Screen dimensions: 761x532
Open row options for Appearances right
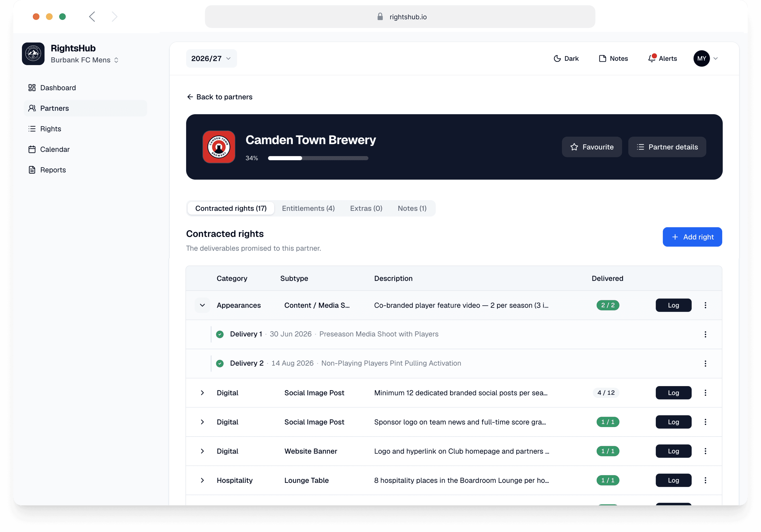click(x=705, y=305)
